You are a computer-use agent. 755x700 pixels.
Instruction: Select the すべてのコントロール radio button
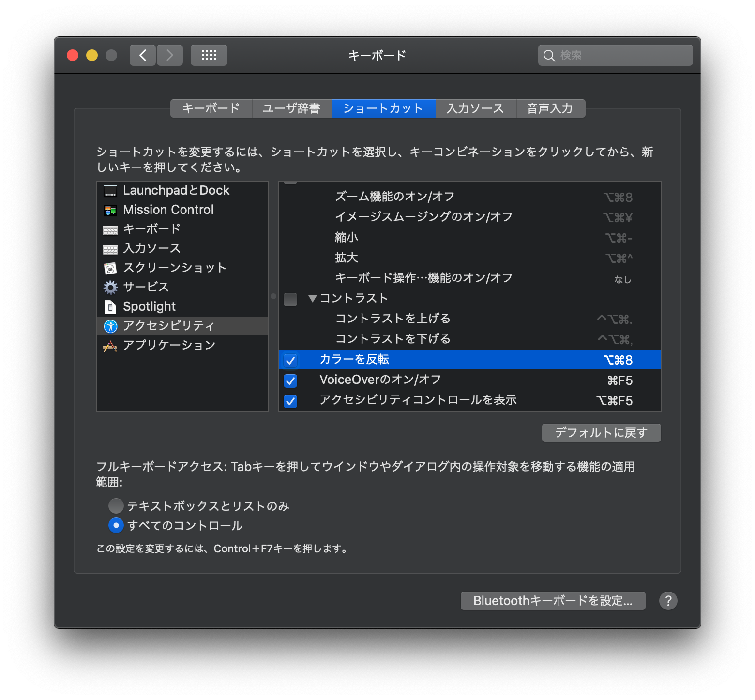click(x=116, y=525)
